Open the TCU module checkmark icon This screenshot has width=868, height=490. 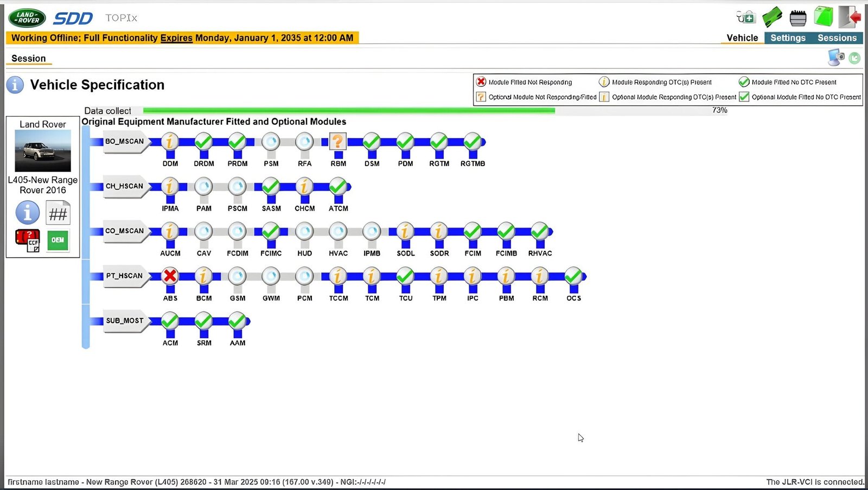point(405,277)
